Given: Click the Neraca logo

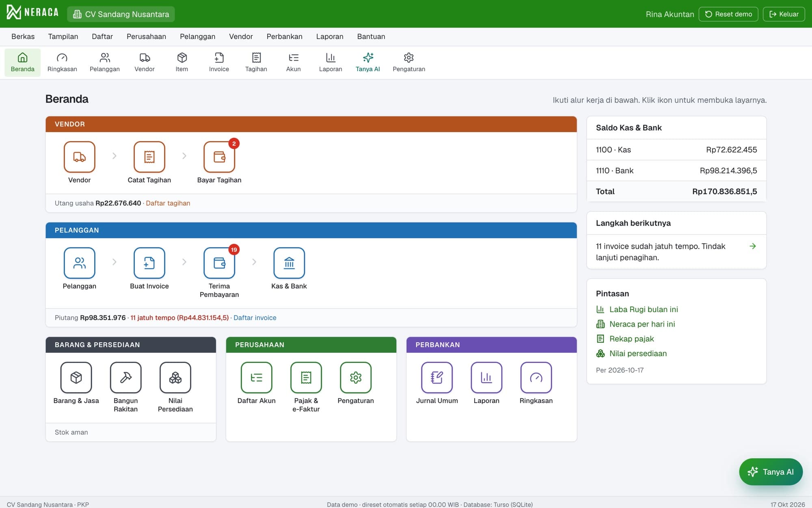Looking at the screenshot, I should [x=33, y=12].
